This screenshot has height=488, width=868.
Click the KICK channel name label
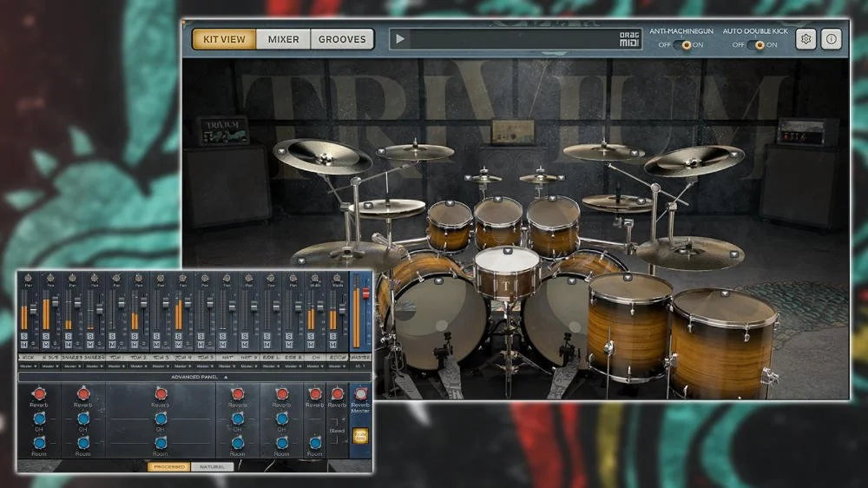29,357
